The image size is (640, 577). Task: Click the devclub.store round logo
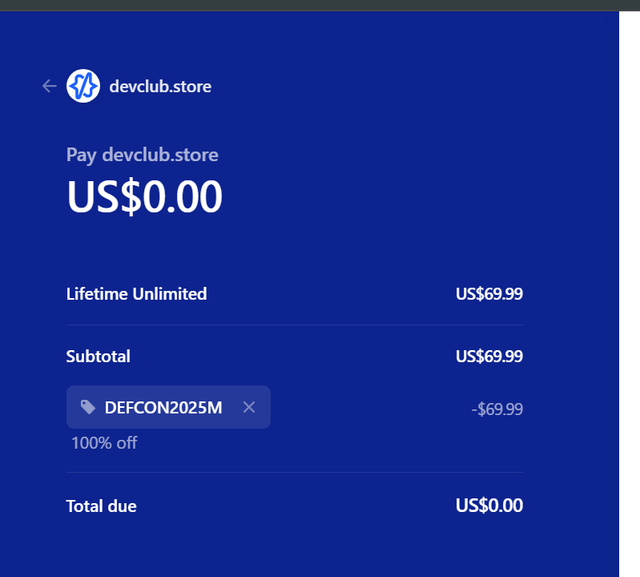[83, 86]
